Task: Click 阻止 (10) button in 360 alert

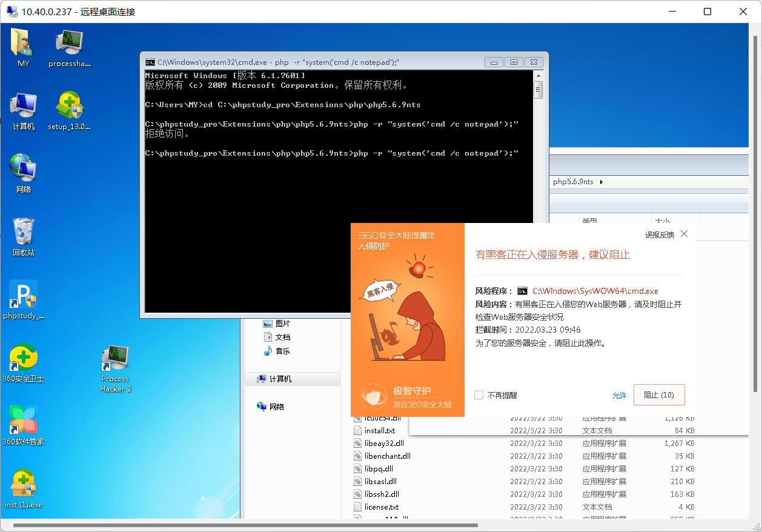Action: tap(659, 395)
